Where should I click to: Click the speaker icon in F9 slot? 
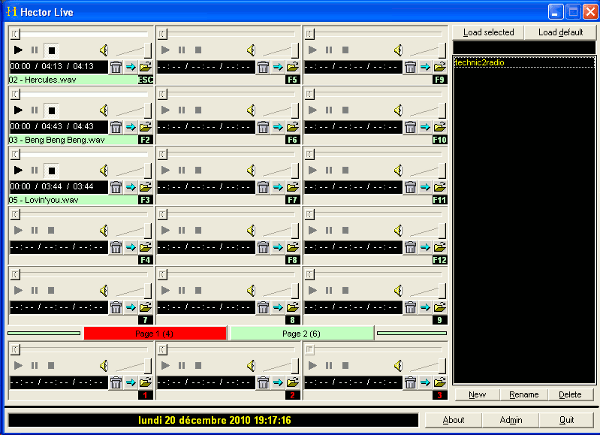coord(398,49)
